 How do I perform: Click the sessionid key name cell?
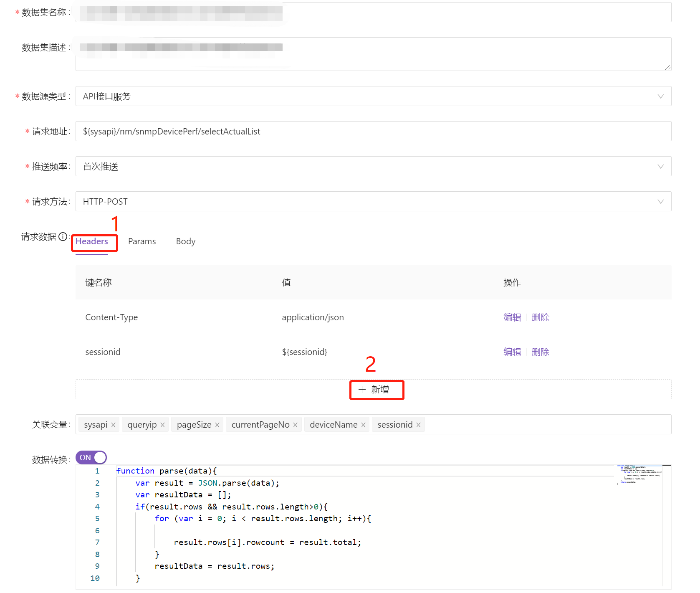103,352
